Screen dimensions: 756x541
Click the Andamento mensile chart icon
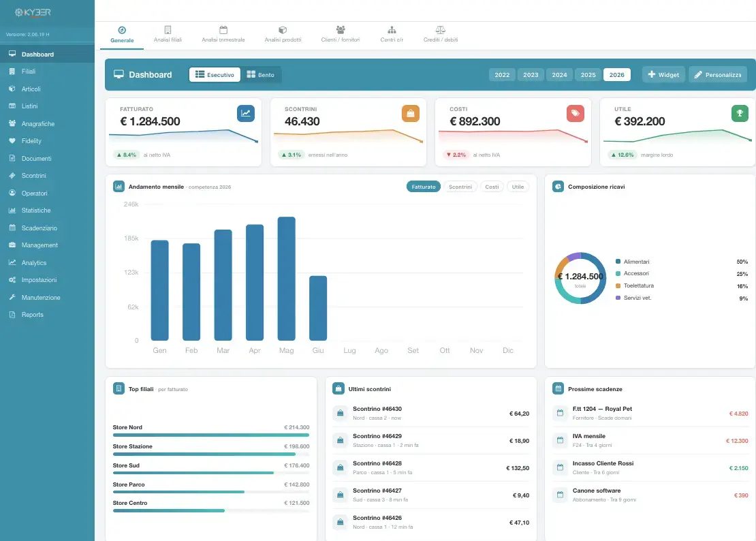tap(119, 187)
